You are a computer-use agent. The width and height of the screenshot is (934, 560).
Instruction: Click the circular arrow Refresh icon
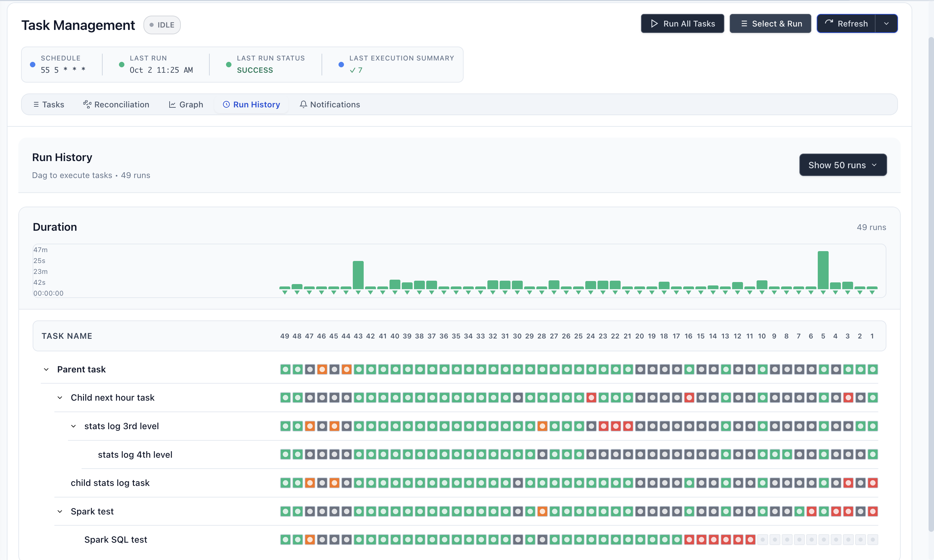(829, 23)
